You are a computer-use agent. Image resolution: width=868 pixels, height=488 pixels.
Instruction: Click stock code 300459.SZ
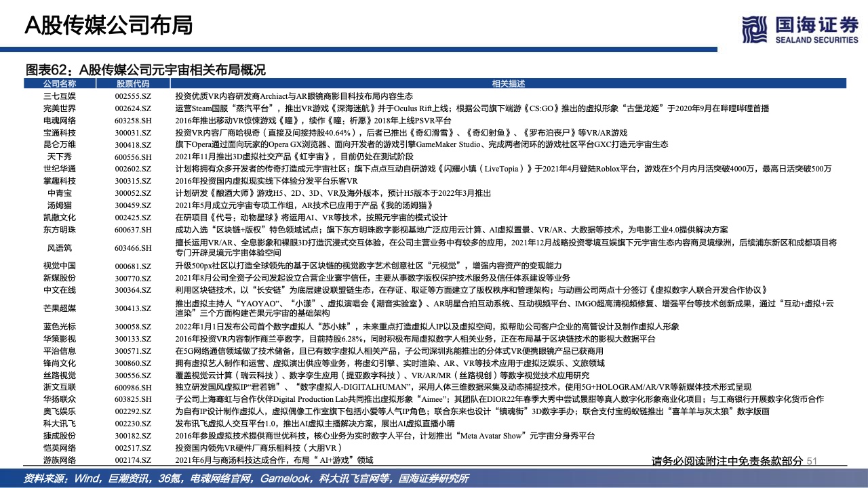pyautogui.click(x=133, y=205)
